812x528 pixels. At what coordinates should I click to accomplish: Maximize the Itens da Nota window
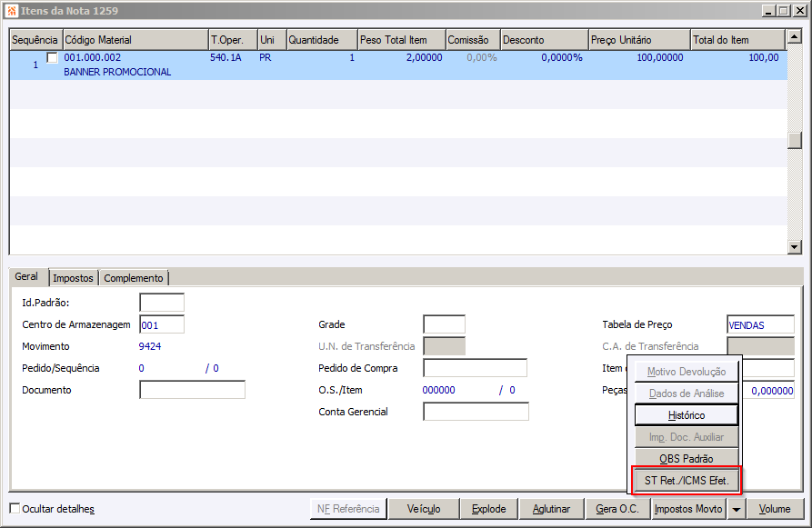point(784,10)
